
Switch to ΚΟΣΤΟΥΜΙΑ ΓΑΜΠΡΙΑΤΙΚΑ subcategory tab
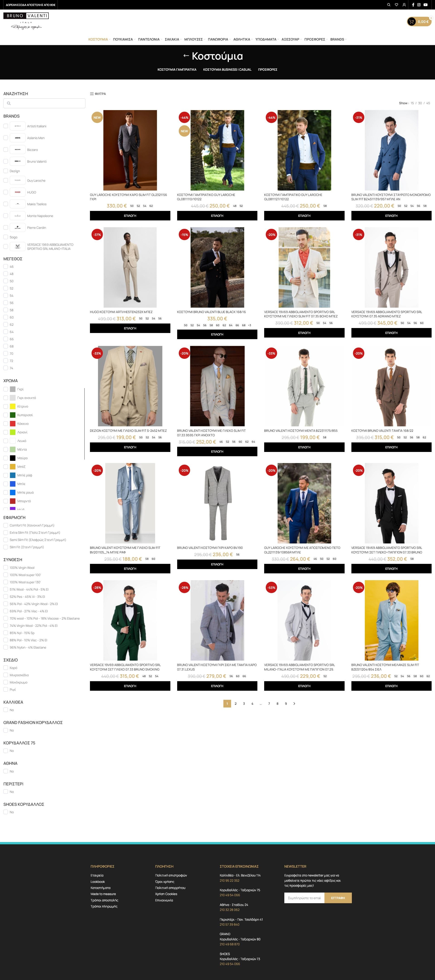177,70
